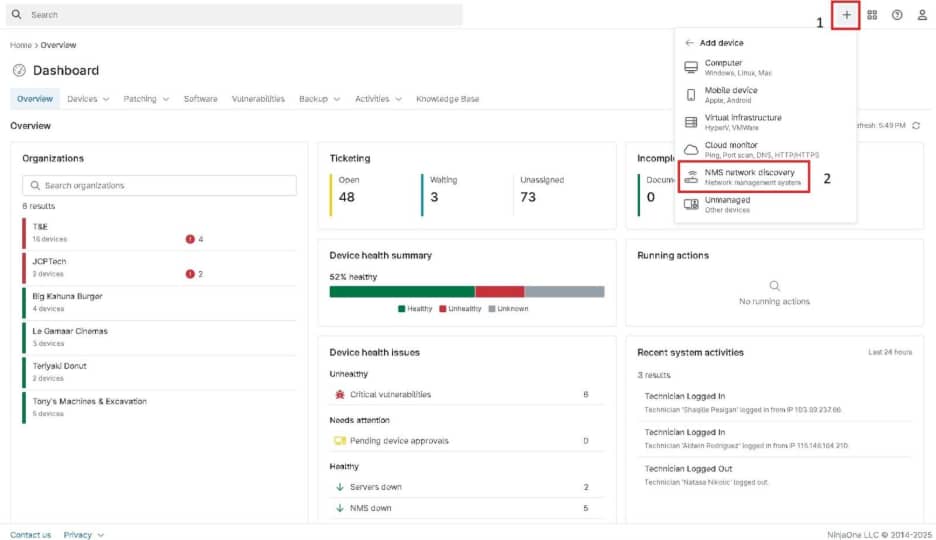Click the green Healthy segment of health bar
The image size is (936, 540).
402,292
